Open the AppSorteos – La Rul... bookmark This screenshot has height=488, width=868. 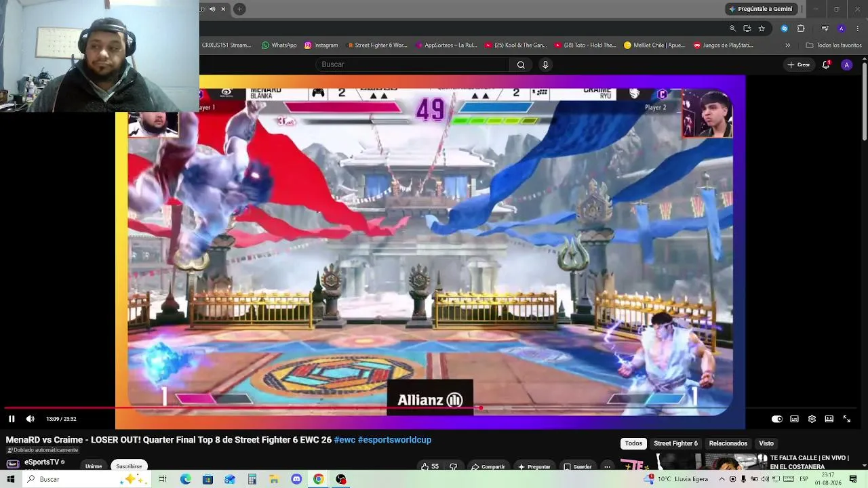click(x=446, y=45)
